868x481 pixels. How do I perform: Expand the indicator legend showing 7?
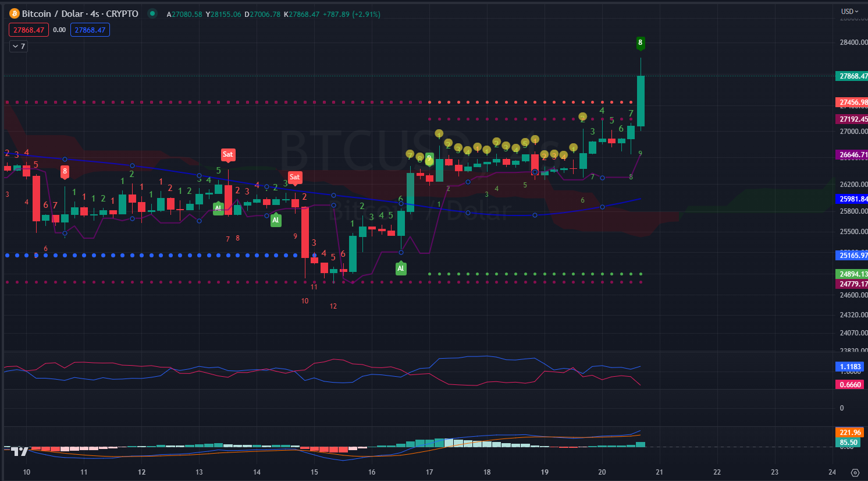coord(19,46)
